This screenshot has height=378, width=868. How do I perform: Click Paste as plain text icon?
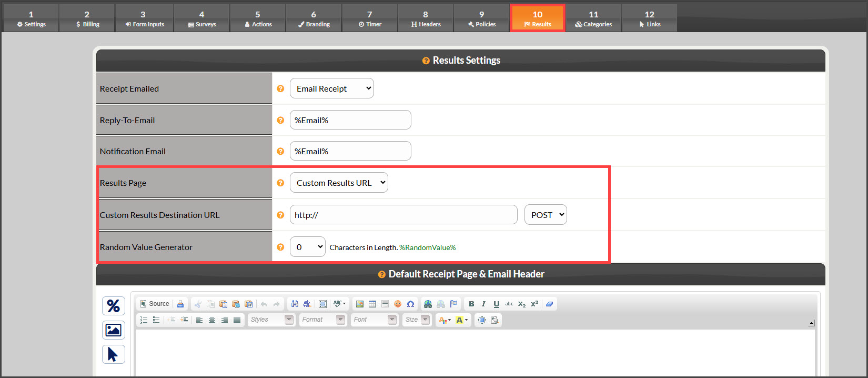click(236, 304)
